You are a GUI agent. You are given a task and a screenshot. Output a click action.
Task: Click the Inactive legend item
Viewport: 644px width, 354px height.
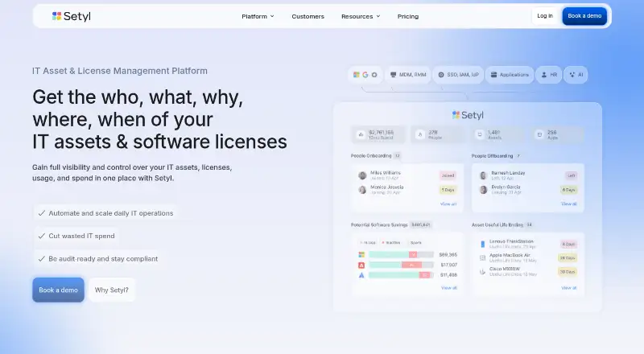[391, 243]
